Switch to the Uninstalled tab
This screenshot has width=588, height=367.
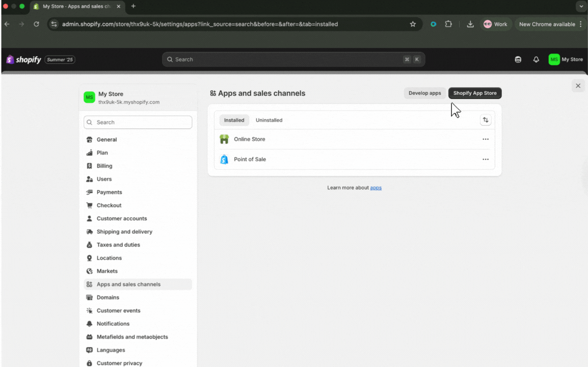[x=269, y=120]
